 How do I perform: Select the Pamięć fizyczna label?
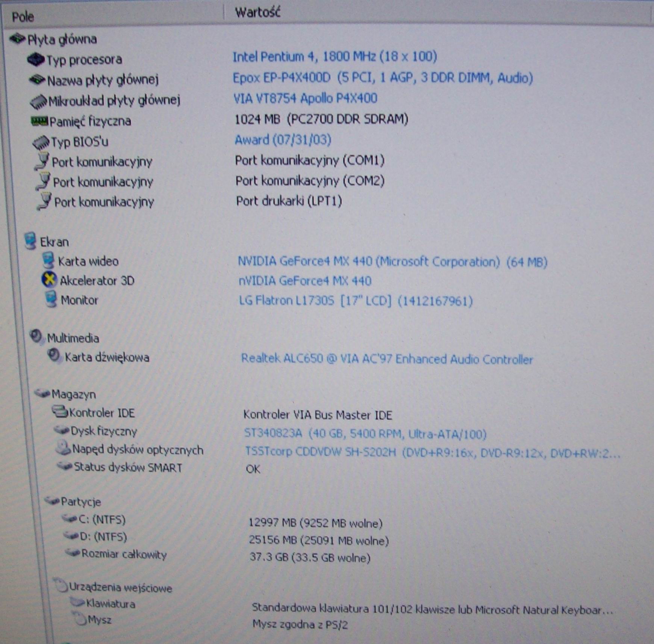[x=90, y=121]
